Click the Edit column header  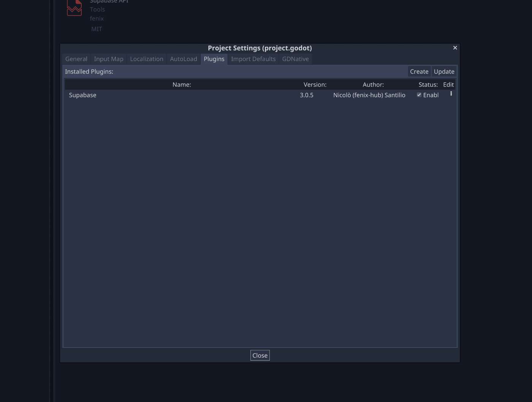point(448,84)
